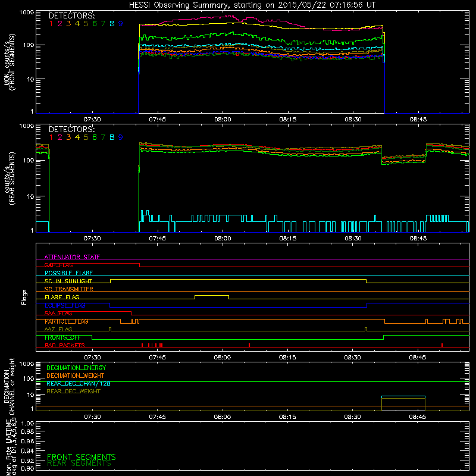Viewport: 476px width, 476px height.
Task: Select detector 5 in rear segments legend
Action: [x=86, y=137]
